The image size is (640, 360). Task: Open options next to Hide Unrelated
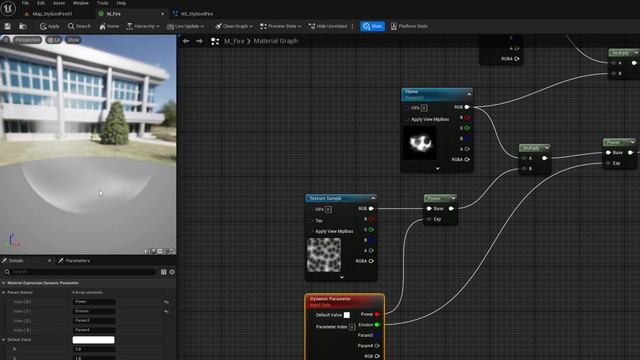tap(353, 26)
